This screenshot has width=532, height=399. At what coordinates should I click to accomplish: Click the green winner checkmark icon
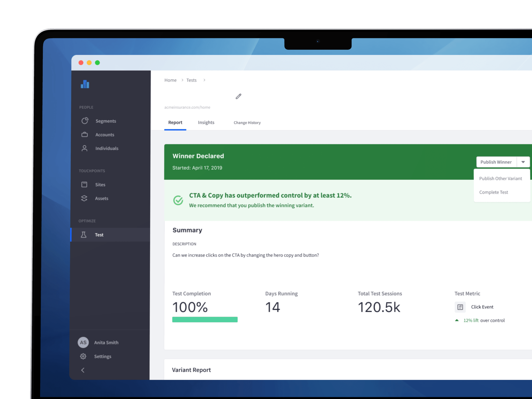click(178, 200)
